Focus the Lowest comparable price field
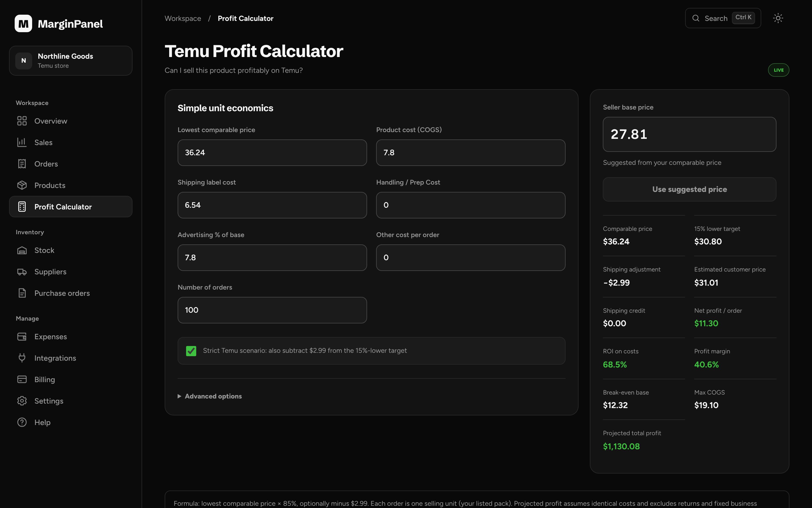This screenshot has height=508, width=812. (x=272, y=152)
